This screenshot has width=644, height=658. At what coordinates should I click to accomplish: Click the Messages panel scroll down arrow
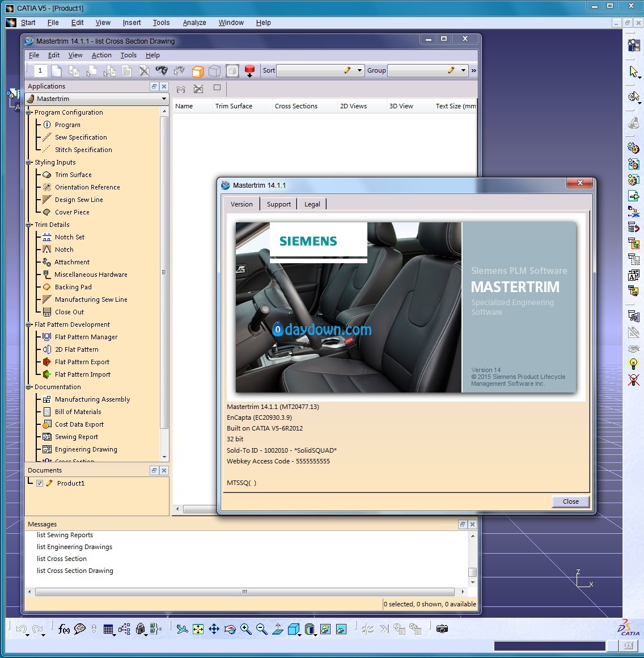pyautogui.click(x=473, y=582)
